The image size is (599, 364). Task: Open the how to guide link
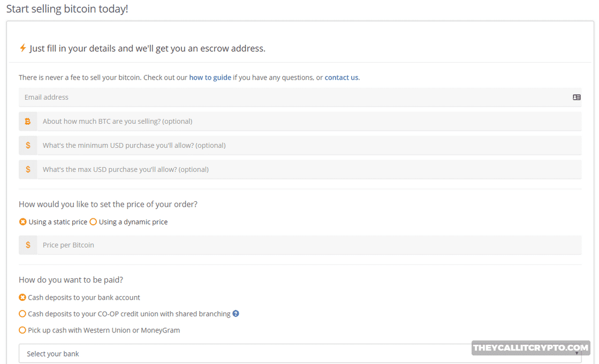(210, 77)
